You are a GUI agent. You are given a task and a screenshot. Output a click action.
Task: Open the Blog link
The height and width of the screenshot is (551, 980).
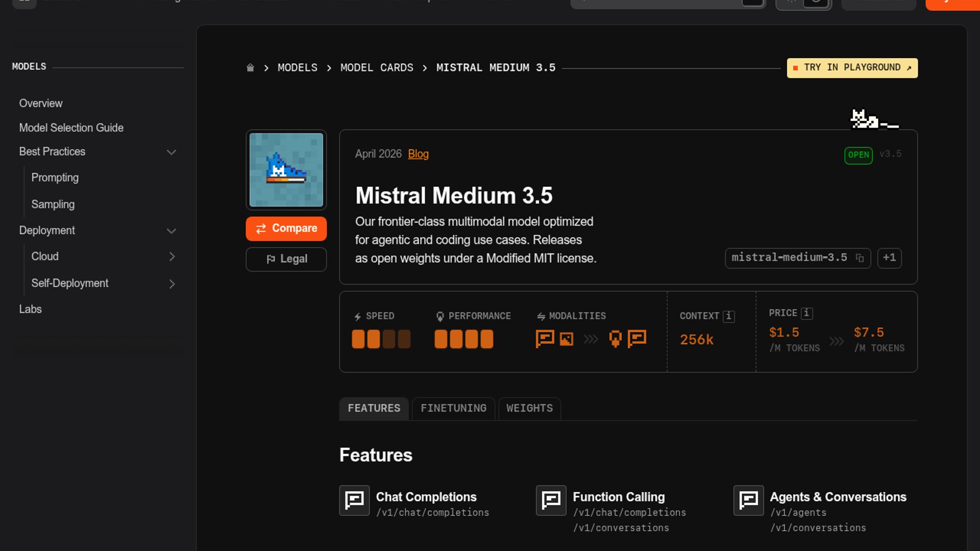(418, 154)
